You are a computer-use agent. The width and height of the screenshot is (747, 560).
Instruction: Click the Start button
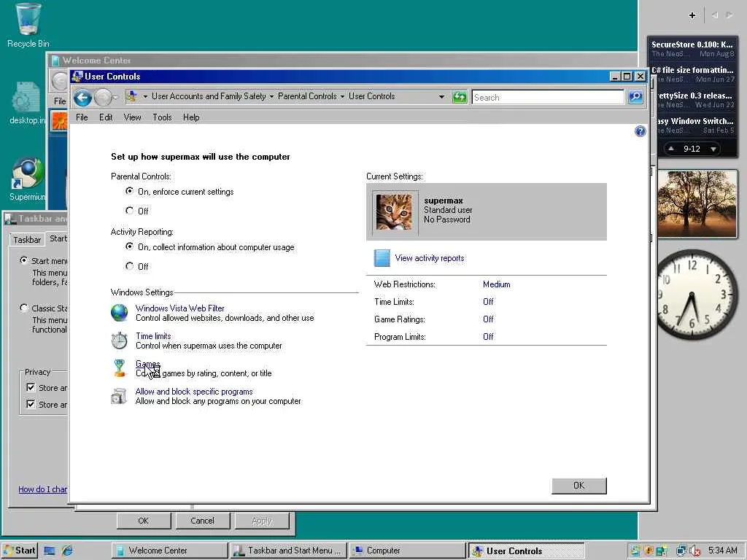pyautogui.click(x=20, y=551)
